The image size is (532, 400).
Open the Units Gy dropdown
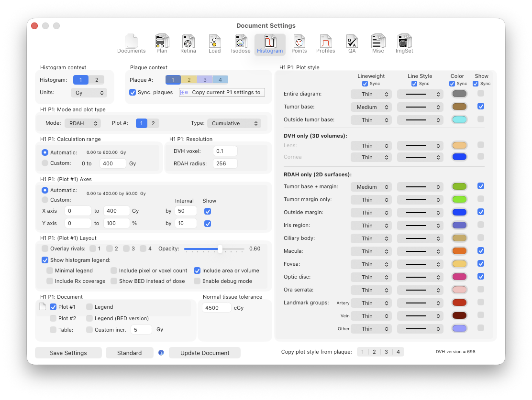click(x=89, y=93)
